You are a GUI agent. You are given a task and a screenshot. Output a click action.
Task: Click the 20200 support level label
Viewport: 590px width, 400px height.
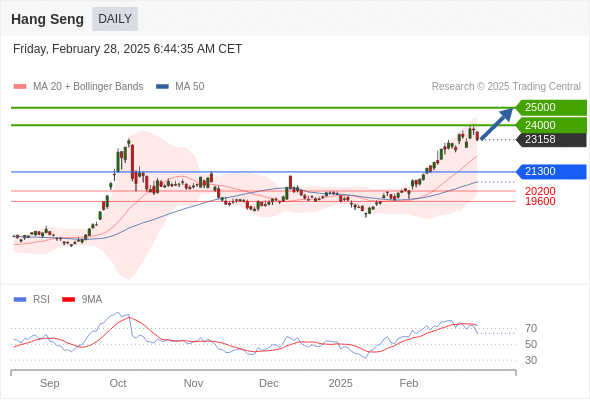click(x=540, y=191)
